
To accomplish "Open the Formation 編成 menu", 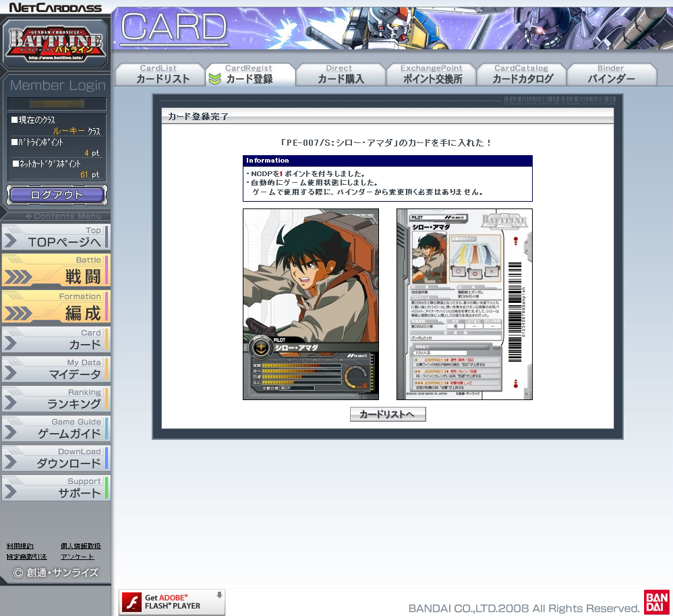I will tap(56, 307).
